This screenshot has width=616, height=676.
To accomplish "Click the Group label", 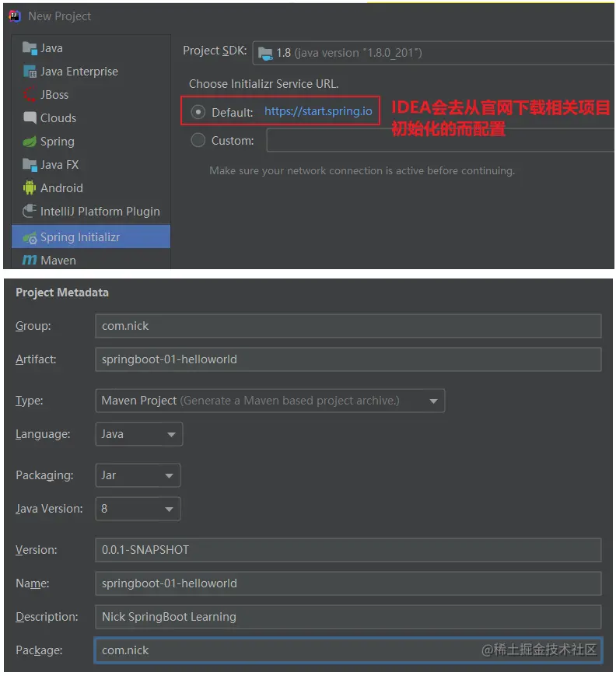I will 33,326.
